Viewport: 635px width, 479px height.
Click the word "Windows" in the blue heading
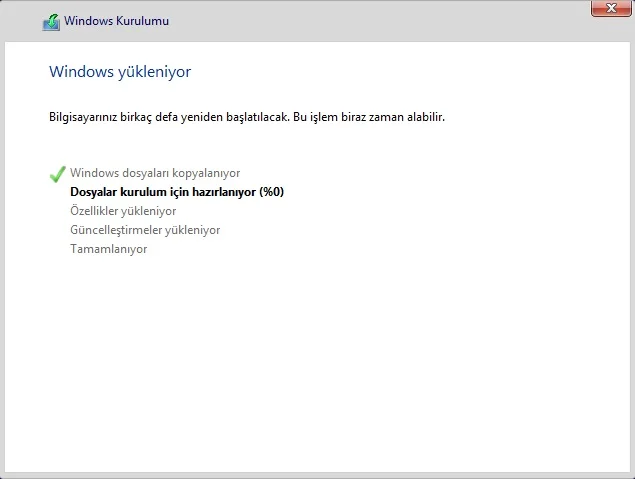pos(81,72)
